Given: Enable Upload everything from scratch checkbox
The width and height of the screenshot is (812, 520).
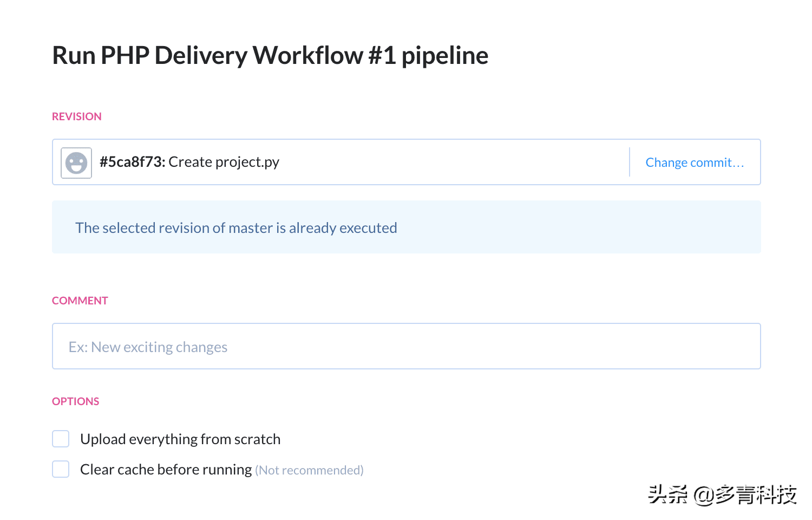Looking at the screenshot, I should (61, 439).
